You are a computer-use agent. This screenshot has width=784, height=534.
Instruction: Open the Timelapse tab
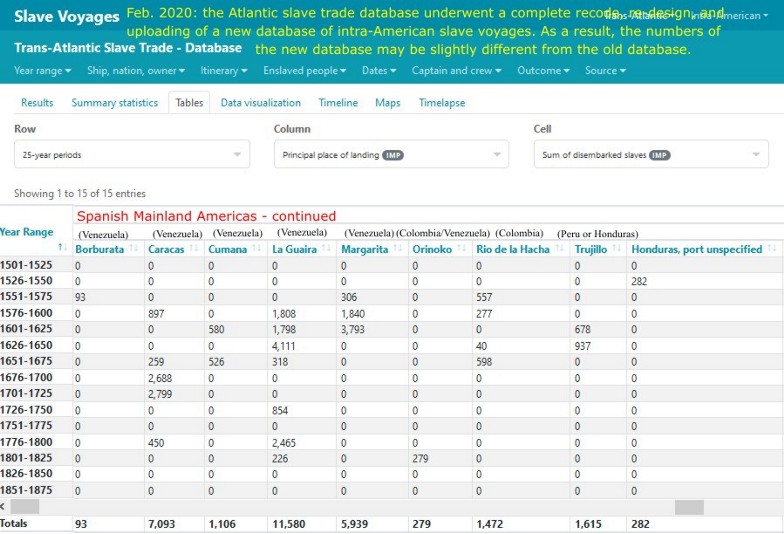click(x=441, y=103)
